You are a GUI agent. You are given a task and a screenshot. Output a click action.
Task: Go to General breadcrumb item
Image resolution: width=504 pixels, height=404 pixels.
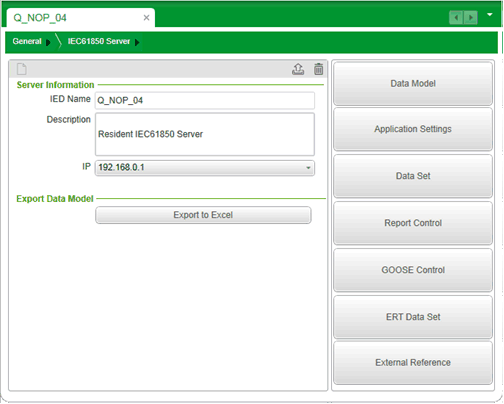point(27,41)
